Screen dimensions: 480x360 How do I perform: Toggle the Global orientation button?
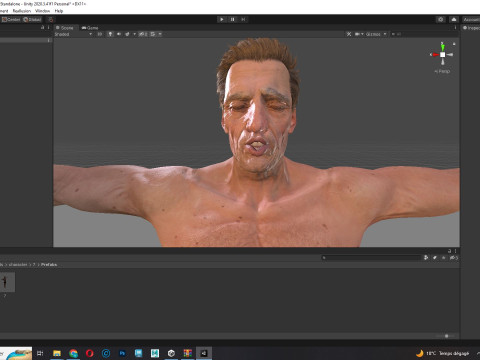[x=32, y=19]
